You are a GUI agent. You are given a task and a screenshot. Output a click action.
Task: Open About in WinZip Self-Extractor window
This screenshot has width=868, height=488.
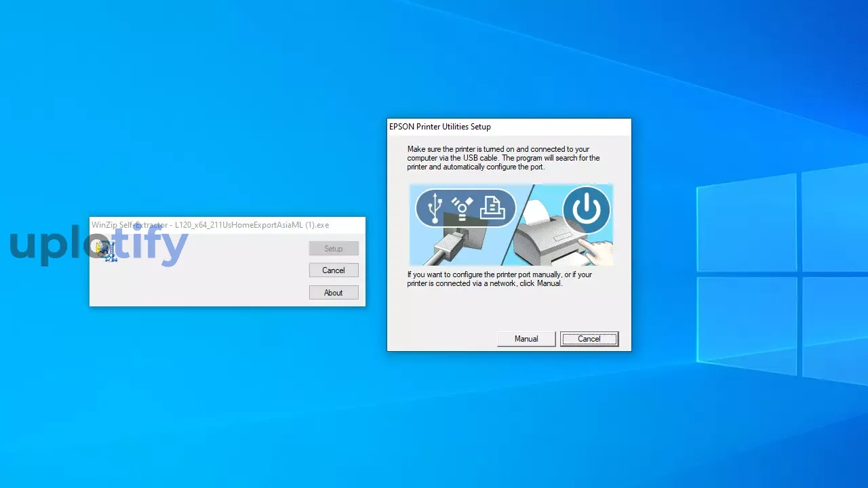pyautogui.click(x=334, y=293)
